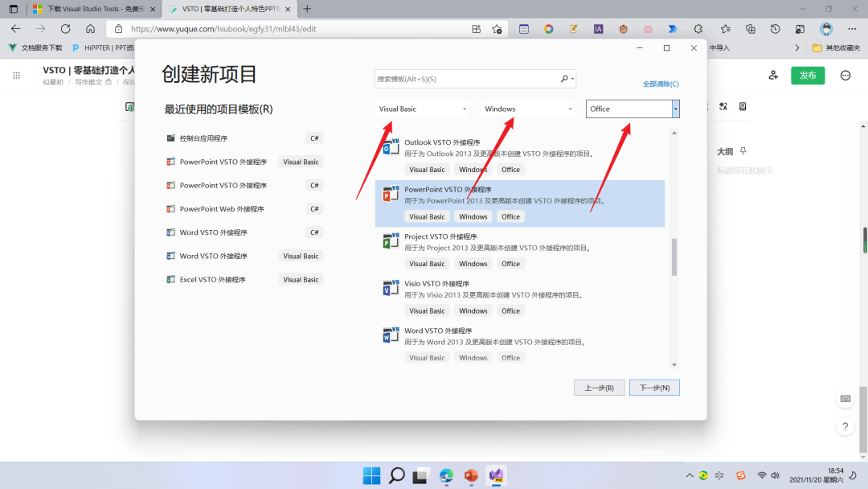
Task: Click the 全部清除 link
Action: click(x=660, y=84)
